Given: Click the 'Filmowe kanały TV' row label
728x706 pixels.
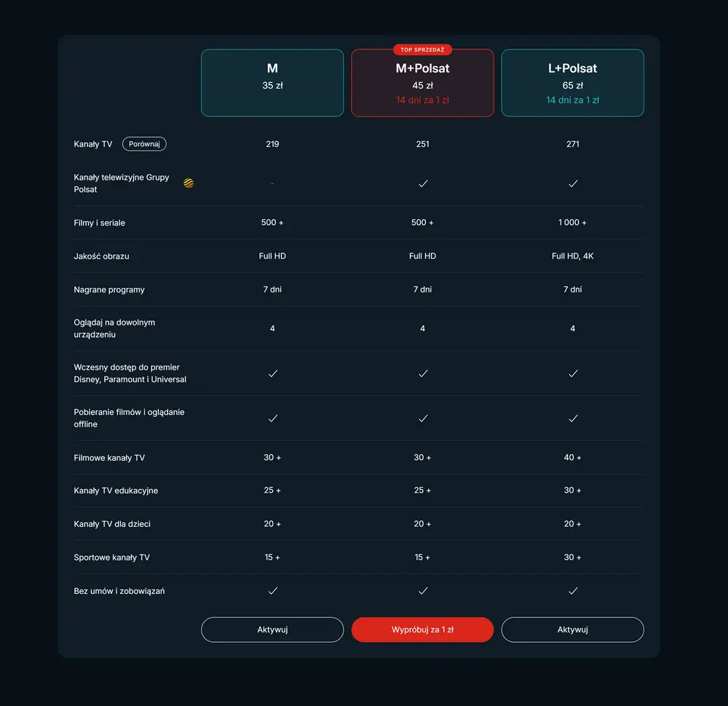Looking at the screenshot, I should [109, 458].
